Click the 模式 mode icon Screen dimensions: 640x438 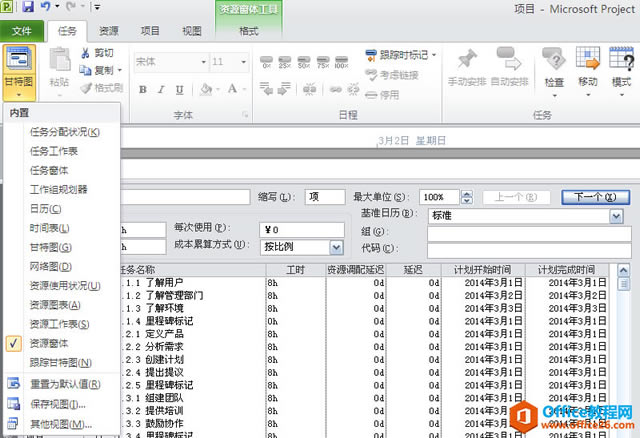tap(621, 58)
